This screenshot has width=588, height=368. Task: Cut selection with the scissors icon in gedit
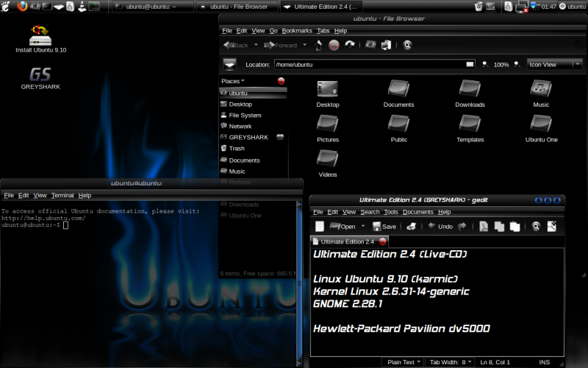484,226
